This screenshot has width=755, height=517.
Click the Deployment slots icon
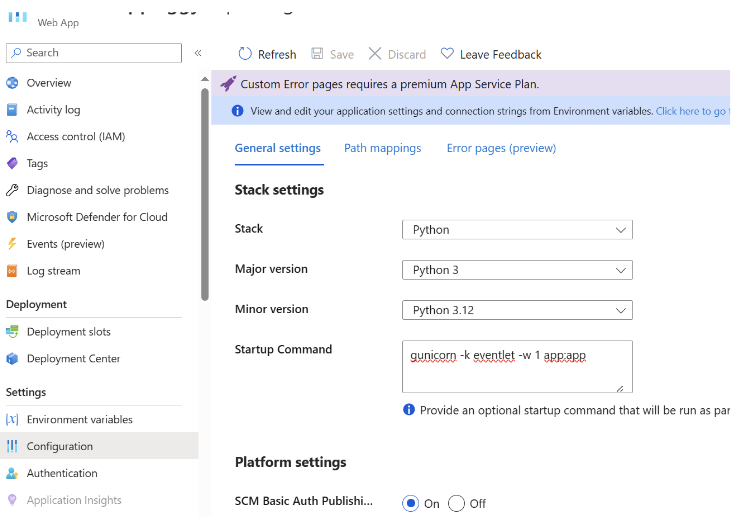click(x=12, y=332)
